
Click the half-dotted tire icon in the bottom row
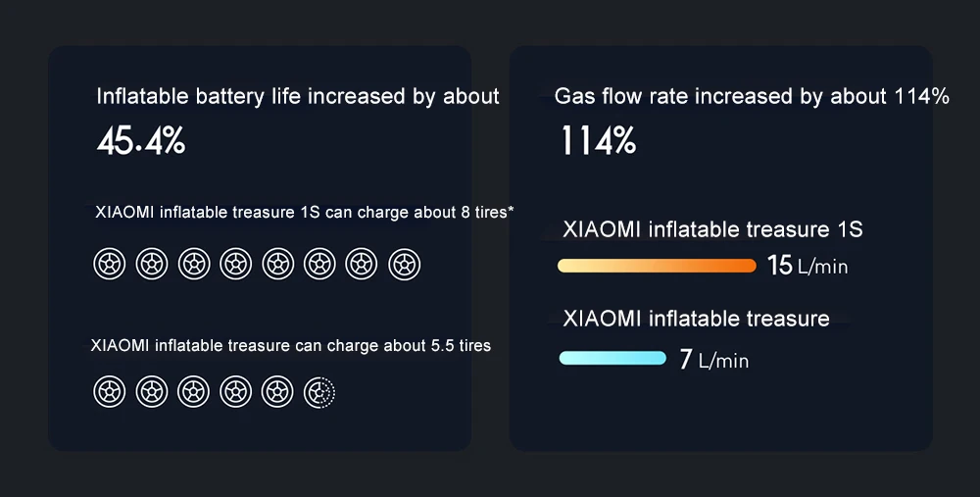(x=319, y=392)
